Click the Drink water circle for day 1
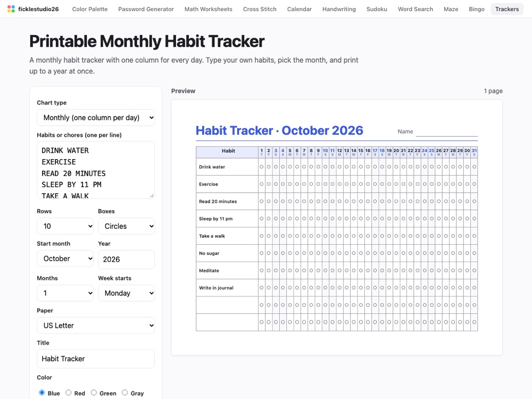Viewport: 532px width, 399px height. [262, 167]
